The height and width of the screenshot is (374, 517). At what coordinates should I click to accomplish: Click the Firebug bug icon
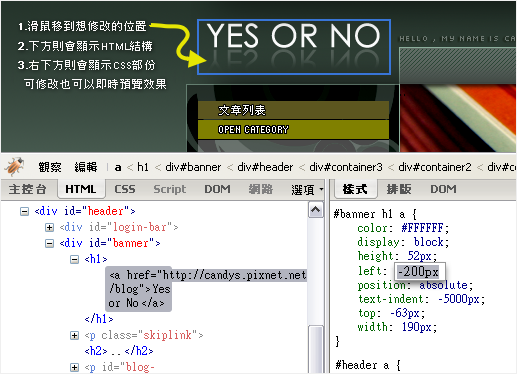(x=14, y=167)
